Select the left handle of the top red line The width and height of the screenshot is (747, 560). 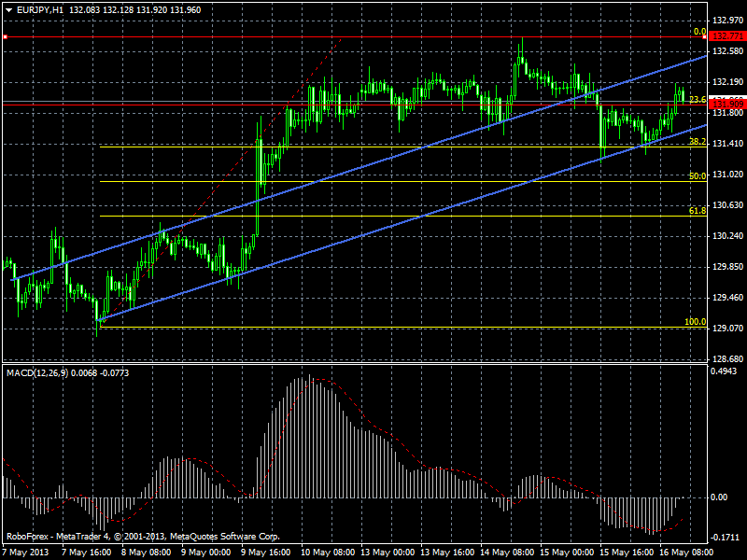[x=5, y=36]
